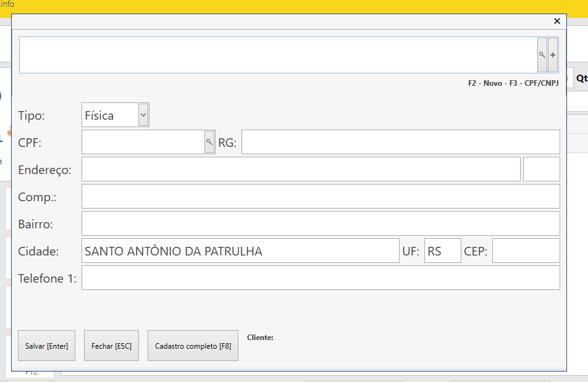Focus the small number box beside Endereço

click(x=541, y=169)
